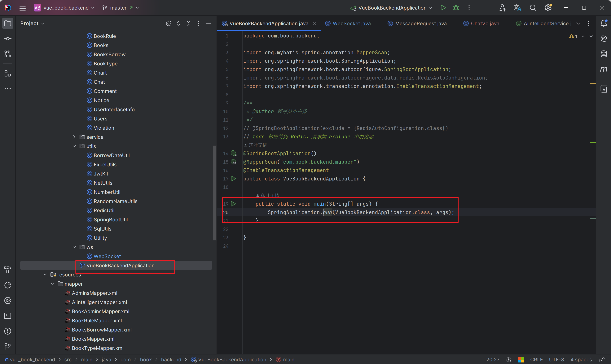Open the Notifications bell panel
This screenshot has width=611, height=364.
[x=604, y=23]
